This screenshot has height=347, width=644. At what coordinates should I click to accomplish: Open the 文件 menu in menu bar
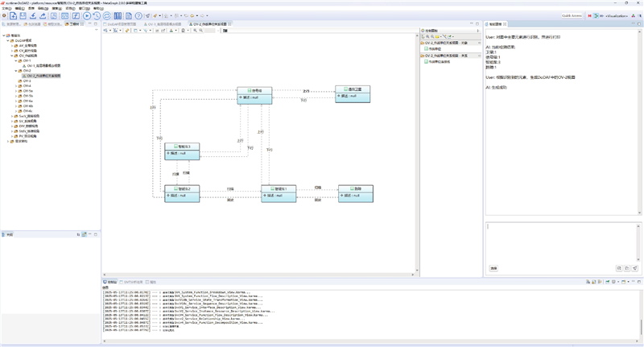(x=6, y=8)
